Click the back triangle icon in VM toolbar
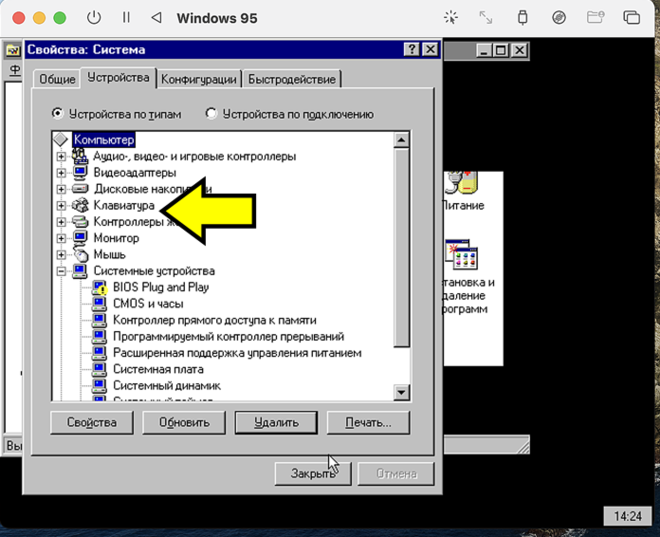 point(156,18)
